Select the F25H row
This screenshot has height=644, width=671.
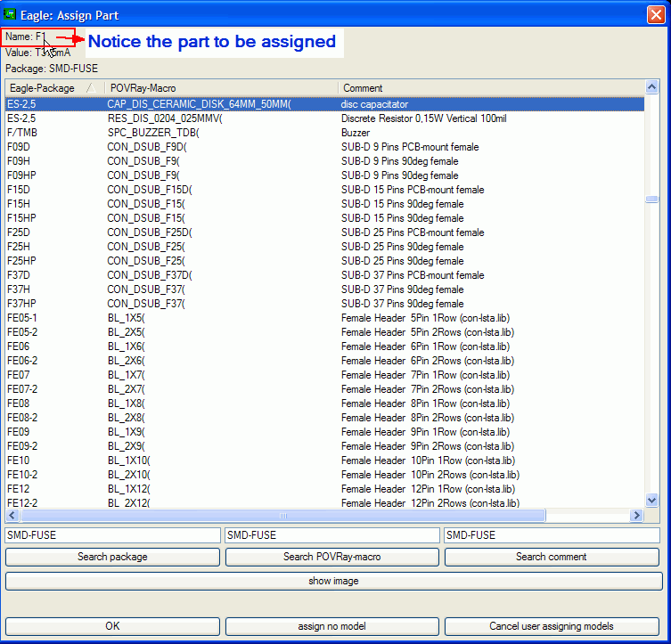click(324, 247)
